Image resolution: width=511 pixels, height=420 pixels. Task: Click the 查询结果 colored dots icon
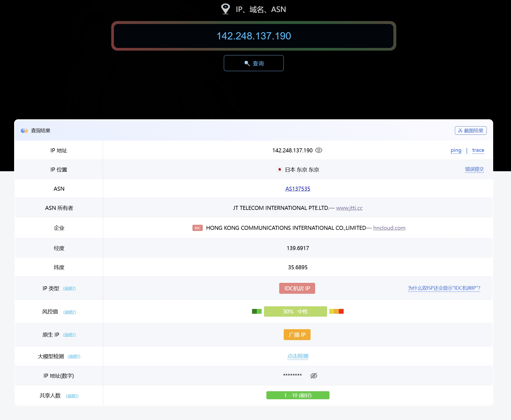click(x=24, y=131)
